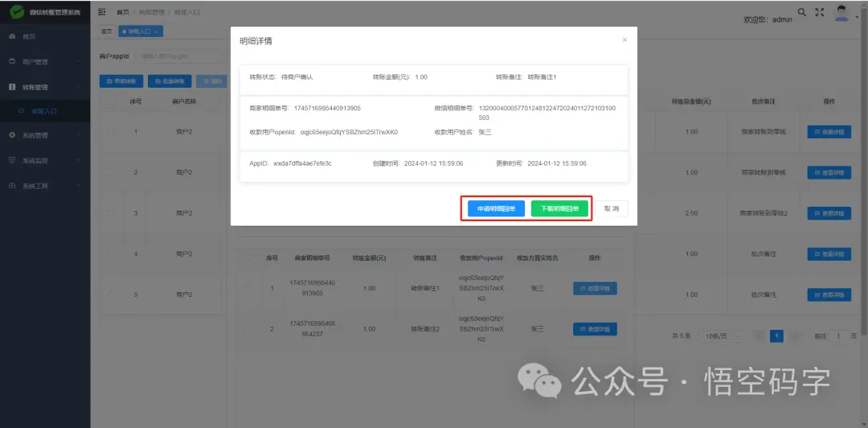Click the 单笔转账 button
868x428 pixels.
(x=121, y=81)
